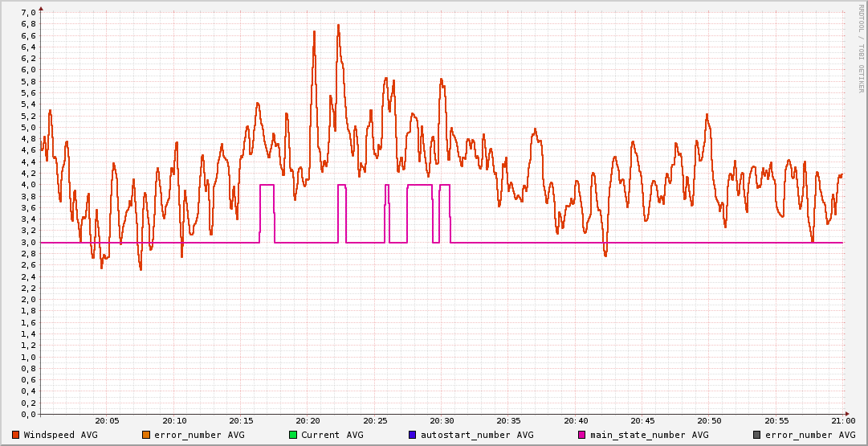Click the blue autostart_number legend swatch
The image size is (868, 446).
coord(413,435)
